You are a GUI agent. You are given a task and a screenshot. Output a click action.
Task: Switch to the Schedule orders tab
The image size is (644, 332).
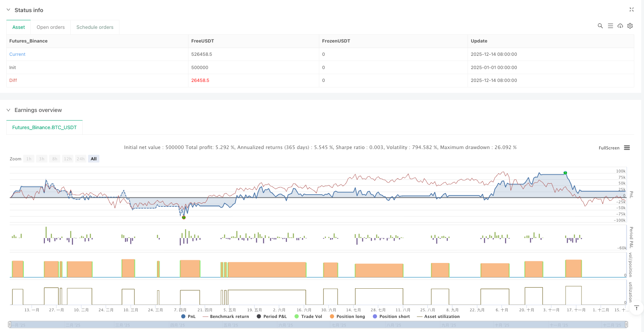point(95,27)
